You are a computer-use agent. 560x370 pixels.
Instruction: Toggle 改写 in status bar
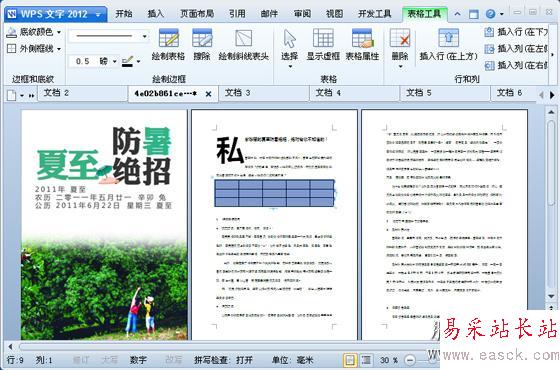[174, 360]
